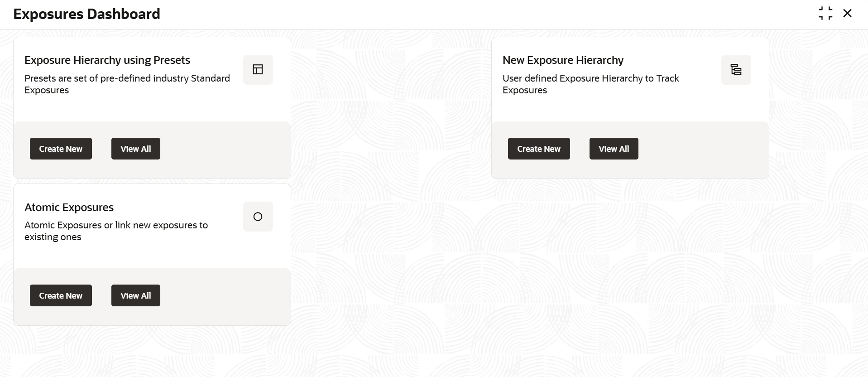
Task: Click the Presets industry Standard description text
Action: tap(127, 84)
